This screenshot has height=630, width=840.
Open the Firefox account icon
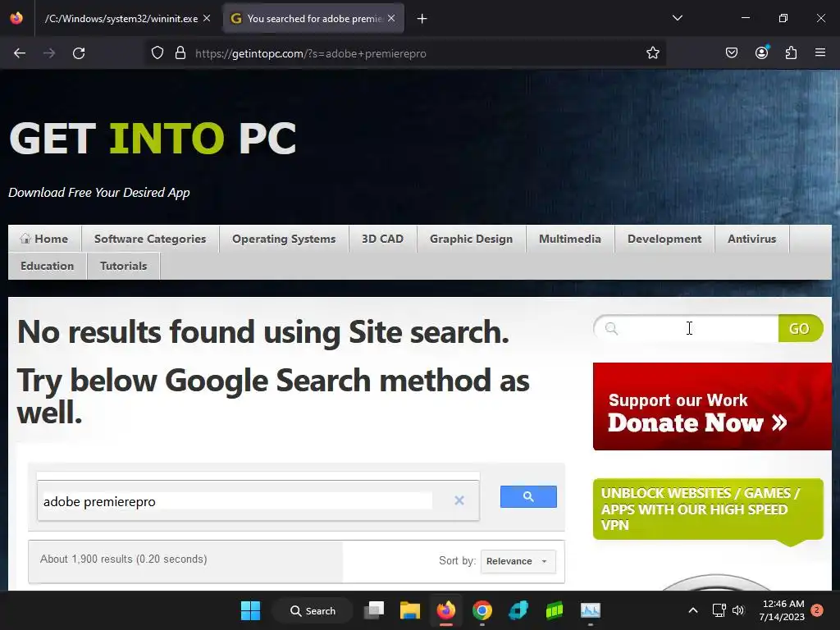coord(762,52)
